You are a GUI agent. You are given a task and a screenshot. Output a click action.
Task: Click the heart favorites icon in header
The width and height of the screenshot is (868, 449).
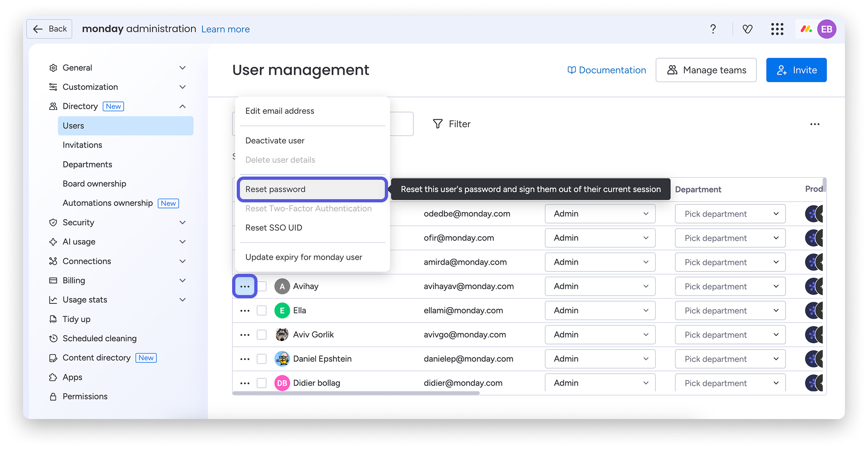pyautogui.click(x=748, y=29)
